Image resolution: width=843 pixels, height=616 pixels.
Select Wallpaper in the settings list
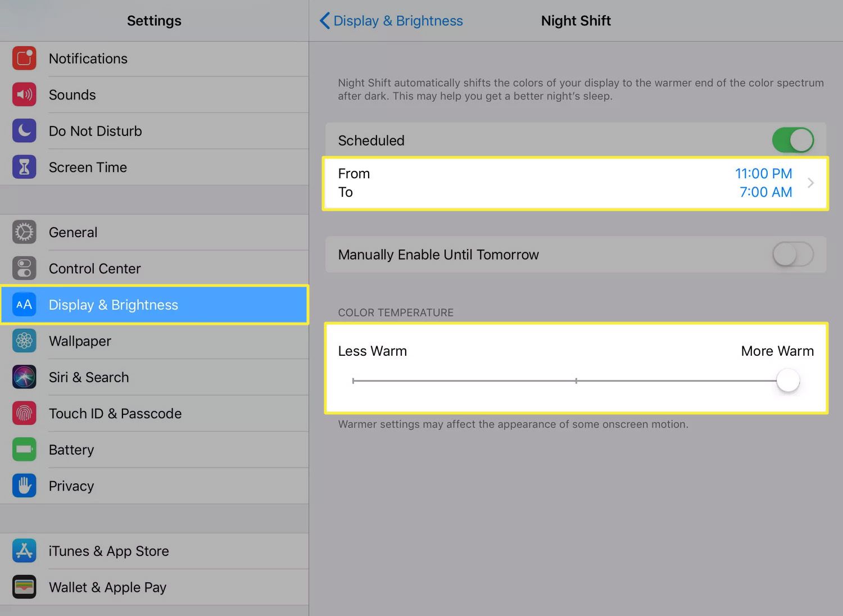[80, 341]
